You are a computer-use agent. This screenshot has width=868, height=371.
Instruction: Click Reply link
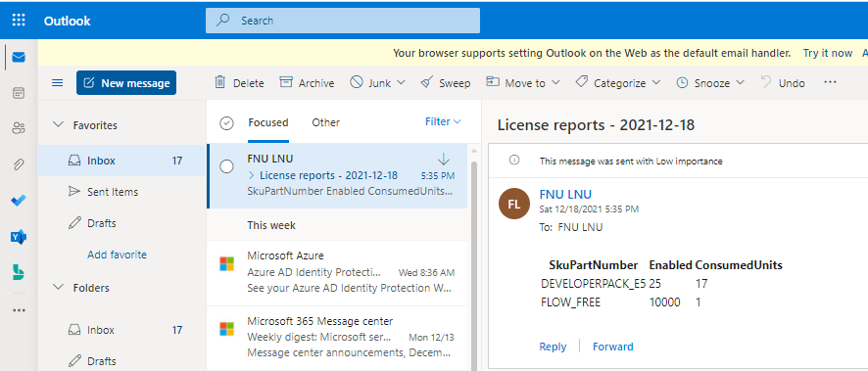pyautogui.click(x=553, y=347)
